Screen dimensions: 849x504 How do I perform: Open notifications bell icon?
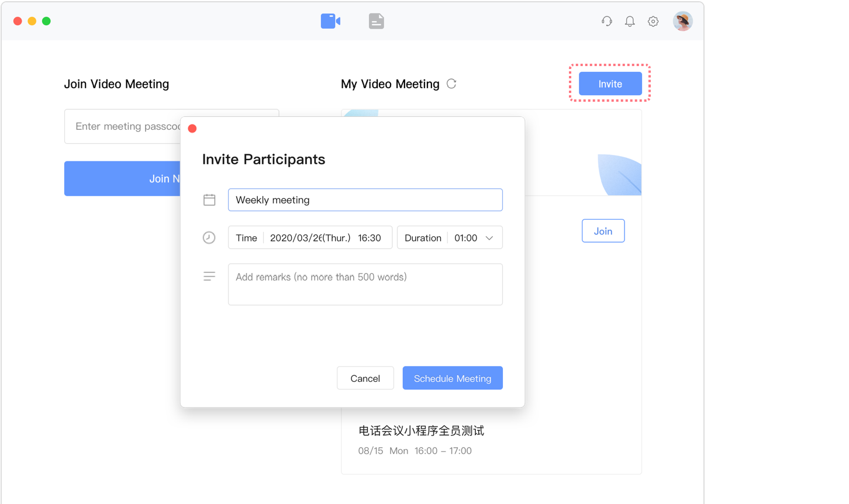[x=630, y=22]
